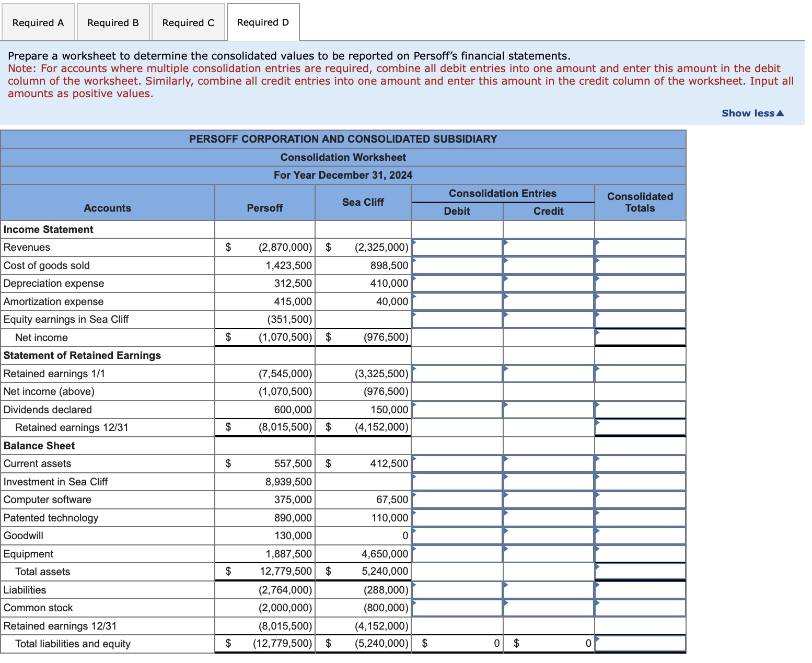Select Dividends declared consolidated totals field
The width and height of the screenshot is (812, 663).
(640, 410)
